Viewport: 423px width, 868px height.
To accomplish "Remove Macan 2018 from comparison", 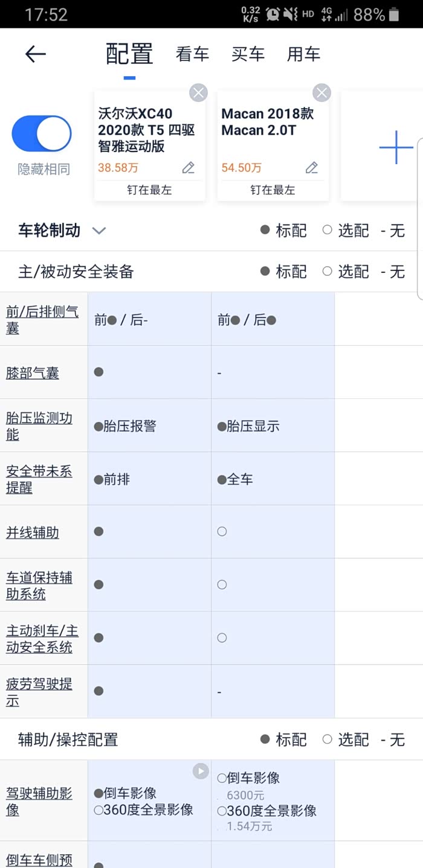I will (x=322, y=92).
